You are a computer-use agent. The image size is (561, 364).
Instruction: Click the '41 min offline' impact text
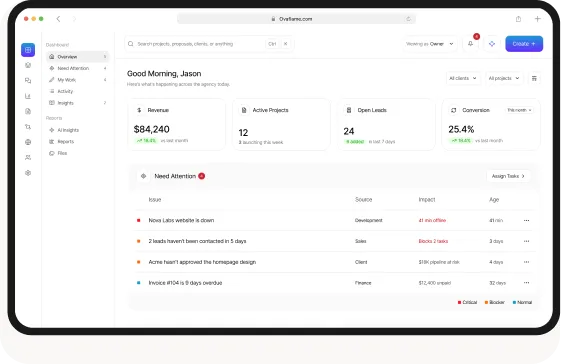pos(432,220)
